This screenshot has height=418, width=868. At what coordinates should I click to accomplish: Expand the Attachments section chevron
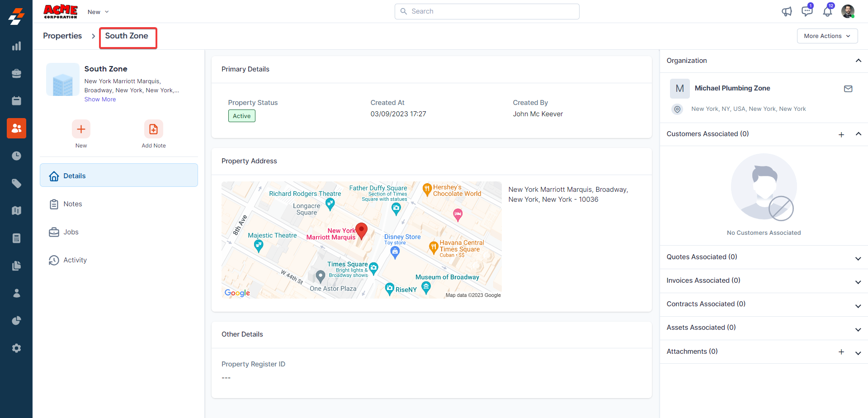pos(859,353)
